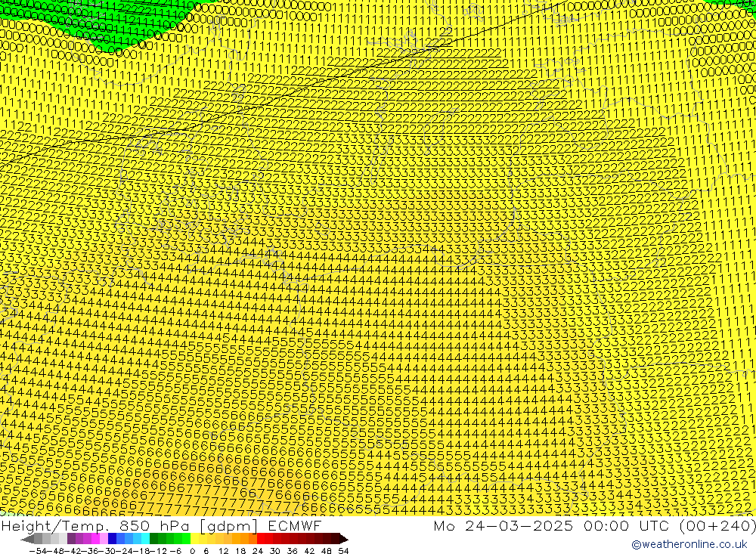Pick the dark blue legend swatch above -30
Screen dimensions: 756x554
(x=112, y=539)
